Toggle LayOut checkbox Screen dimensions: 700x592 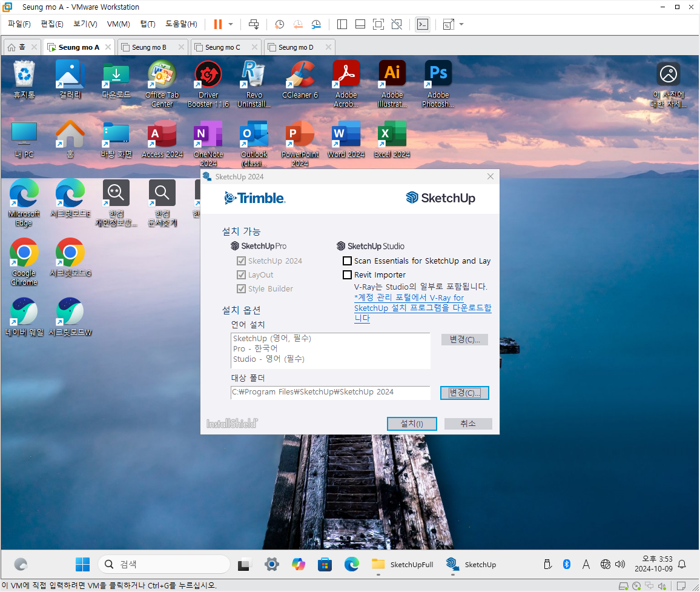pos(241,274)
